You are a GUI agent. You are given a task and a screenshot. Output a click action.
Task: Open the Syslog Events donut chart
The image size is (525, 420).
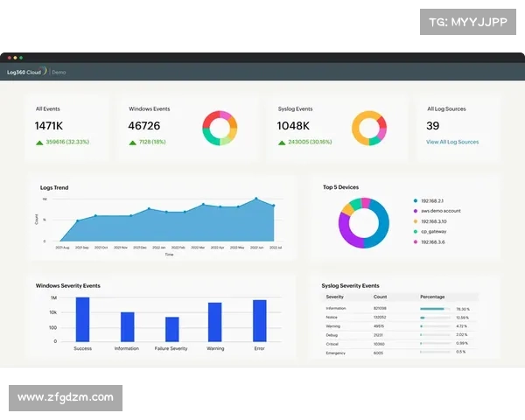click(370, 128)
